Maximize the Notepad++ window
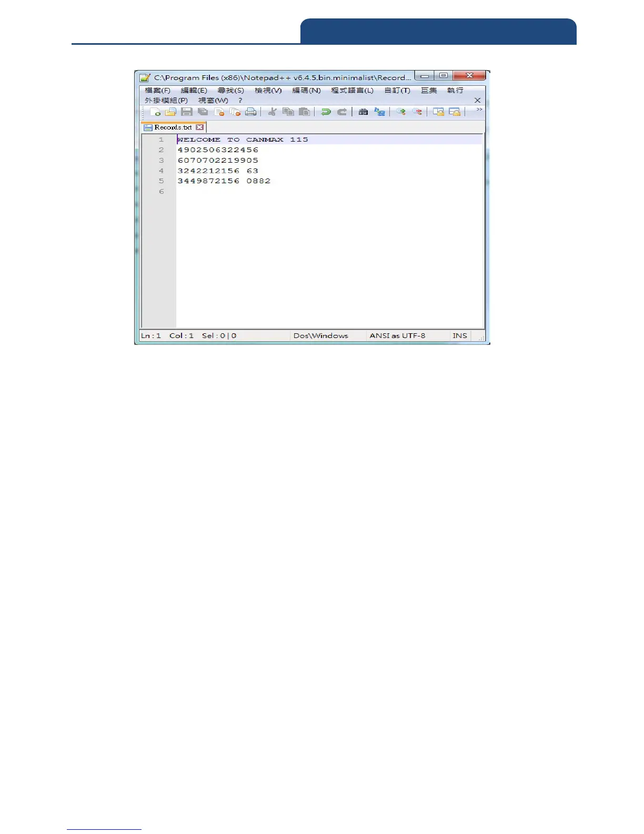Viewport: 644px width, 834px height. pyautogui.click(x=444, y=76)
